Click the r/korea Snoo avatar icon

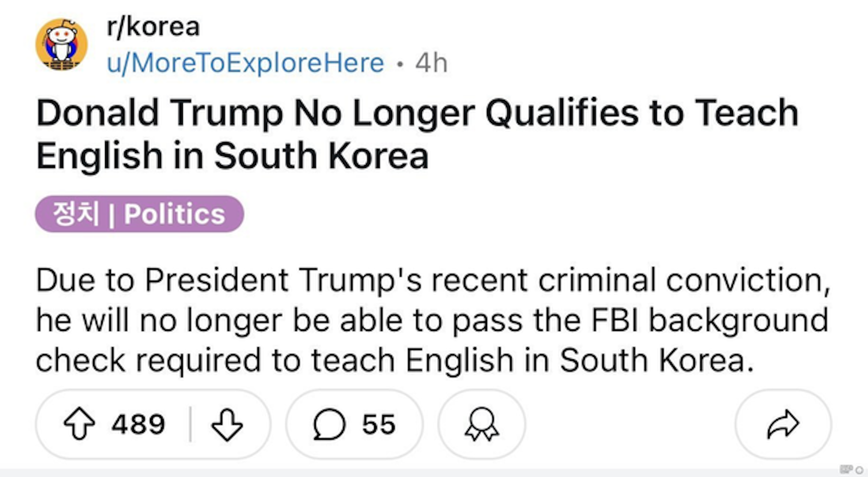[x=62, y=44]
